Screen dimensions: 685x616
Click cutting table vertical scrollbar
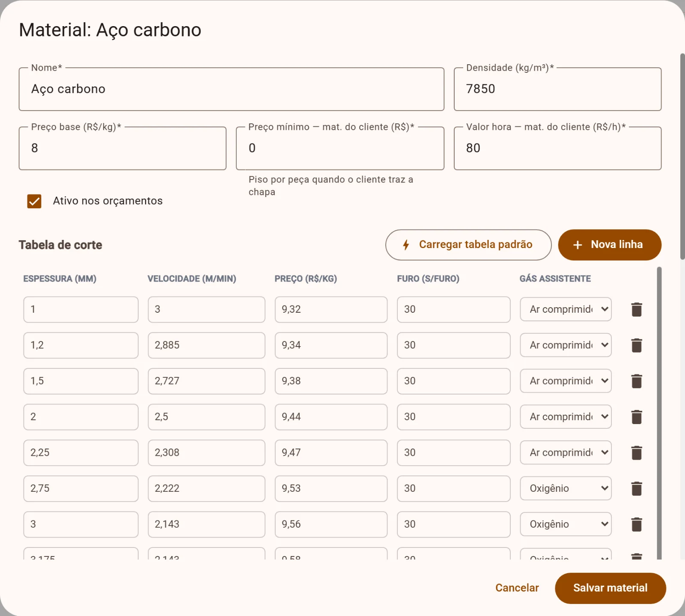click(x=659, y=413)
